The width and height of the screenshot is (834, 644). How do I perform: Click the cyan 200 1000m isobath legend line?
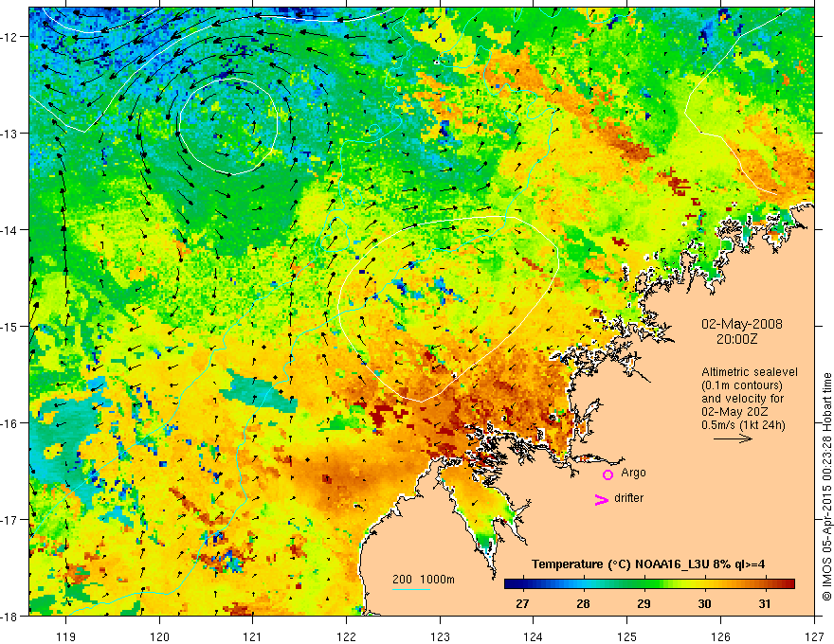(x=411, y=589)
